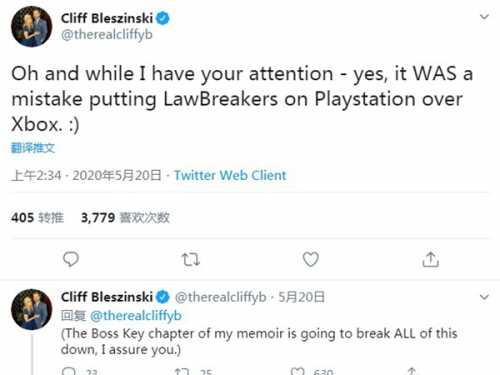
Task: Open the reply tweet's profile avatar
Action: click(32, 309)
